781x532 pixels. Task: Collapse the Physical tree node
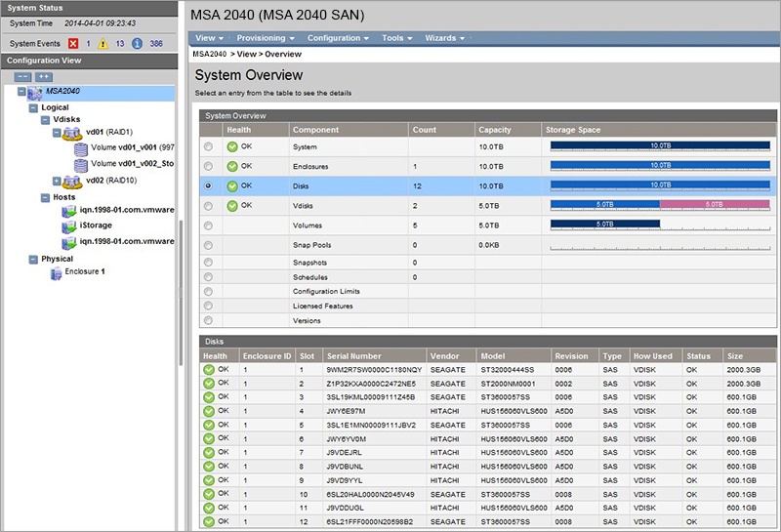(x=32, y=259)
